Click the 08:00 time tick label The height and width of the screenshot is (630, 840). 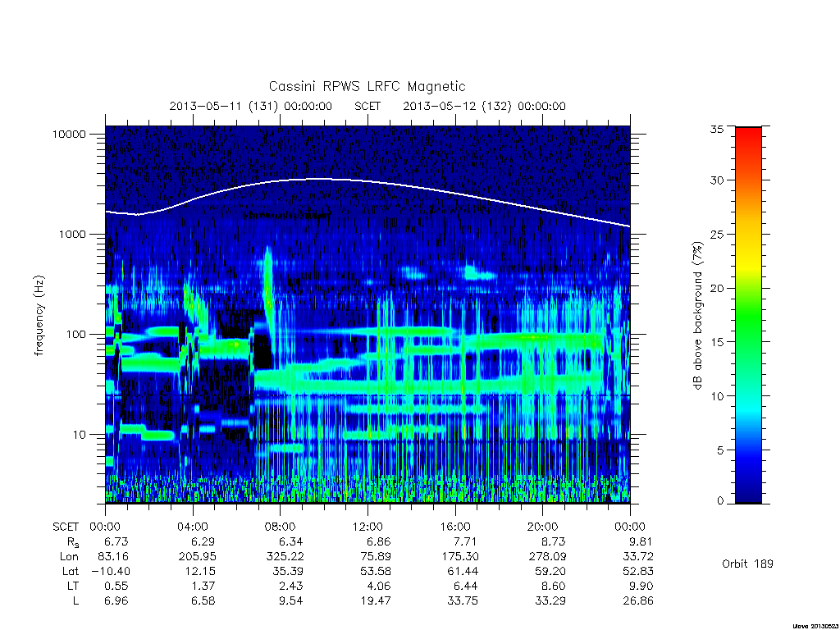click(x=281, y=527)
